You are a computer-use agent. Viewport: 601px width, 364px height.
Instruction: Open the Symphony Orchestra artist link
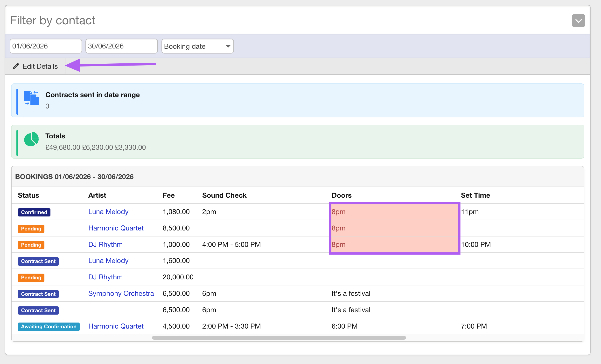pyautogui.click(x=121, y=293)
